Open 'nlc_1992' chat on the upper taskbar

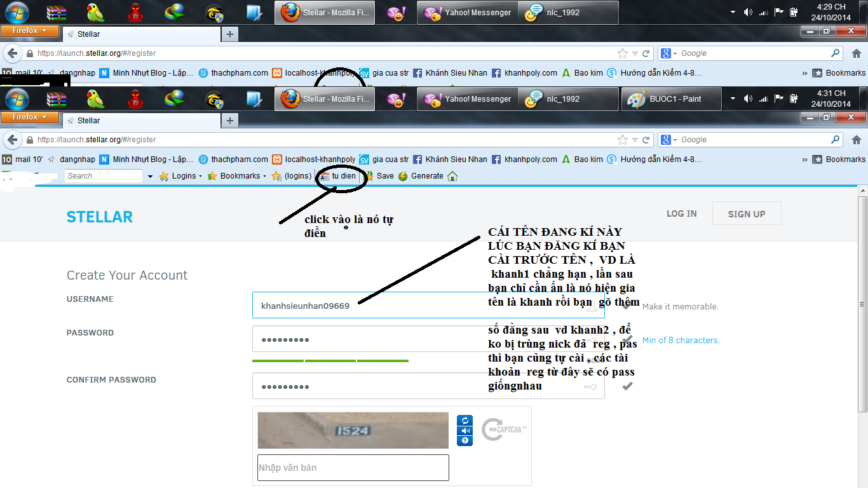coord(568,13)
